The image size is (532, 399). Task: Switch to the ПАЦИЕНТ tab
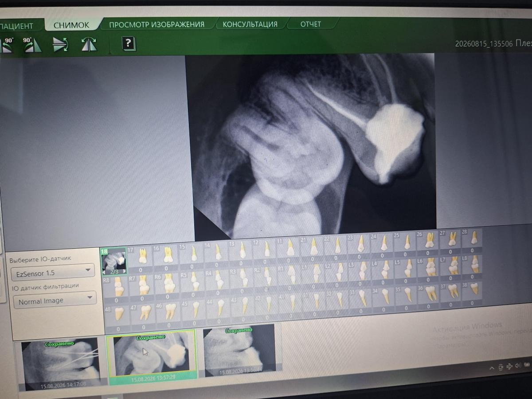point(17,26)
